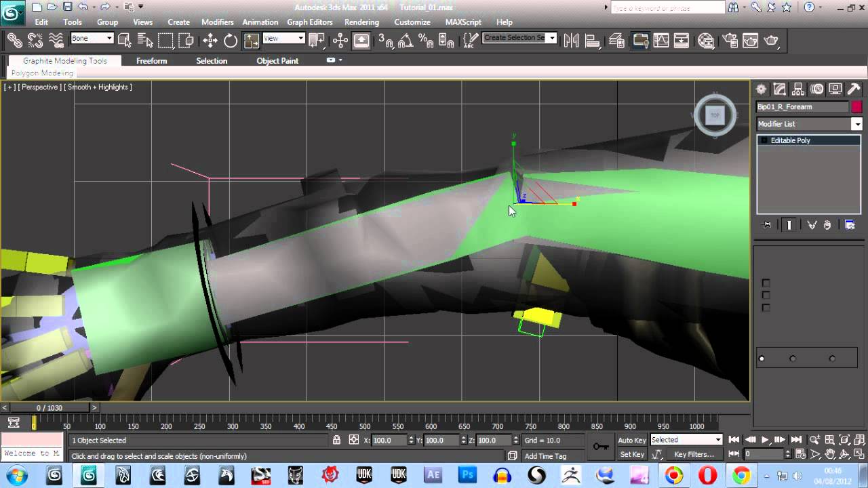Screen dimensions: 868x488
Task: Switch to Object Paint ribbon tab
Action: (x=277, y=61)
